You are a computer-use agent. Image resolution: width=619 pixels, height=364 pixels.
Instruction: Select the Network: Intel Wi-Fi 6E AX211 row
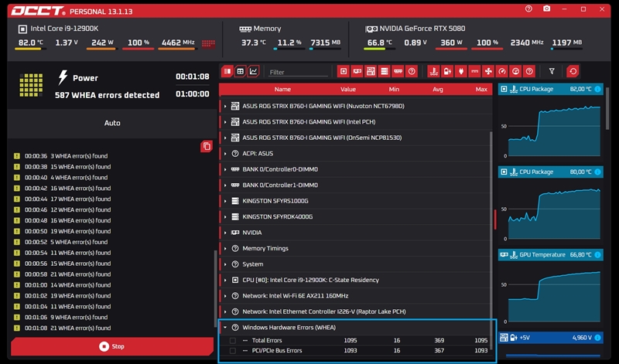(354, 296)
